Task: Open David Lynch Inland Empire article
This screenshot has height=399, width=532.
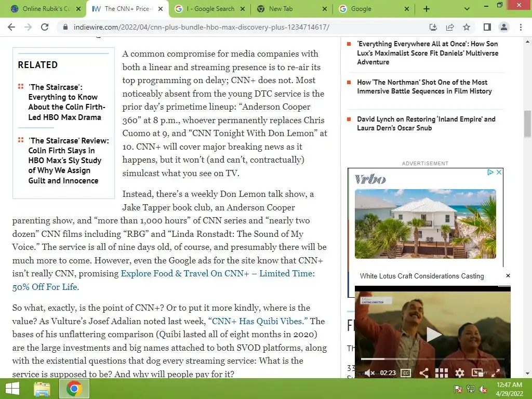Action: (426, 124)
